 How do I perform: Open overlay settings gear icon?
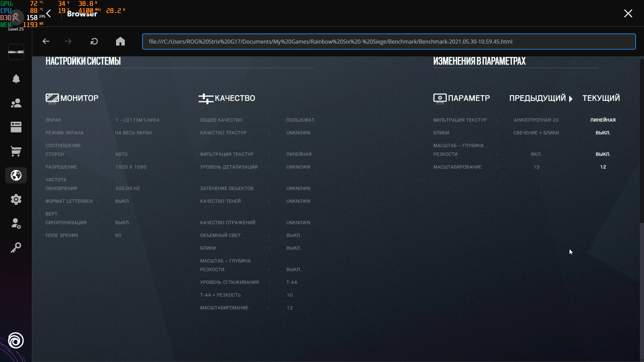[16, 199]
